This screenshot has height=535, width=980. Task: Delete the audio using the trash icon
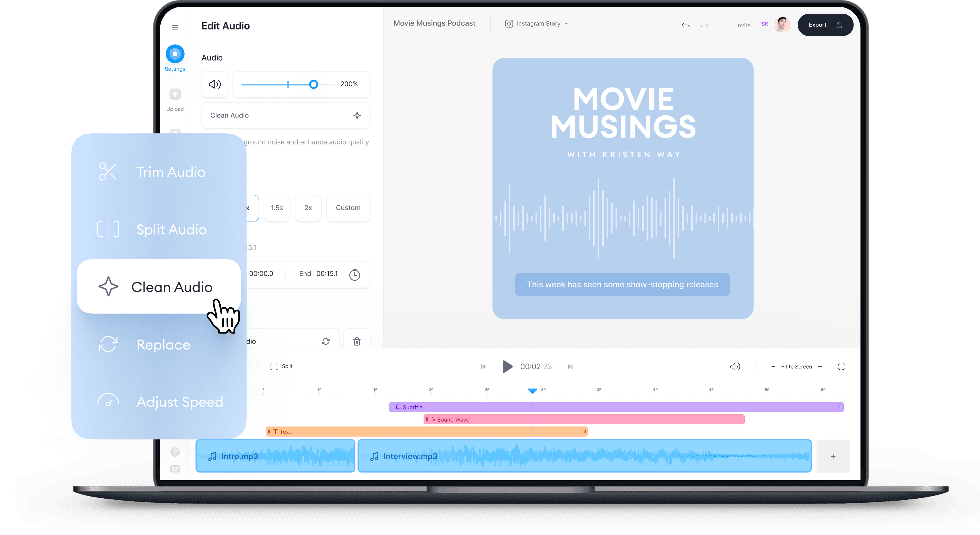click(357, 341)
